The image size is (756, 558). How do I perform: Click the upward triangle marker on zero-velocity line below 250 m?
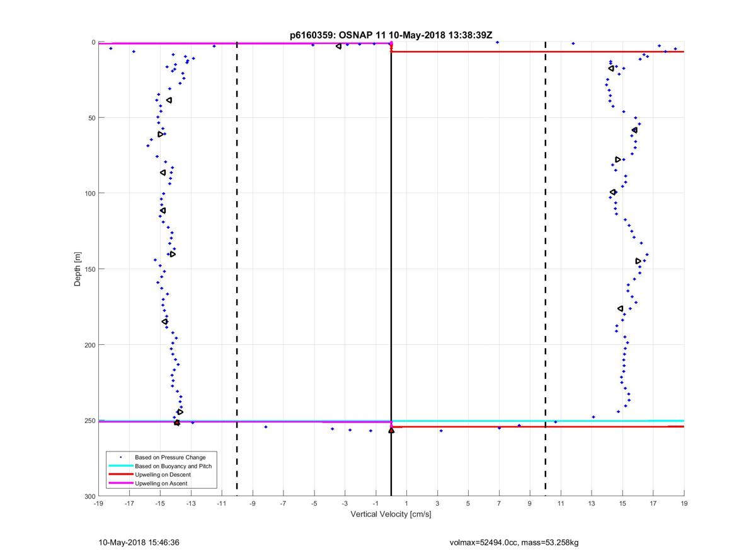point(391,430)
